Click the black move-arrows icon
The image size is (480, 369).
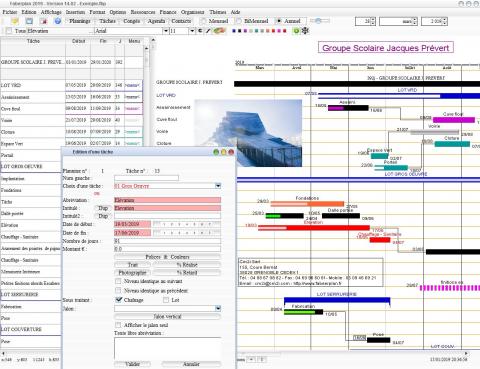305,31
